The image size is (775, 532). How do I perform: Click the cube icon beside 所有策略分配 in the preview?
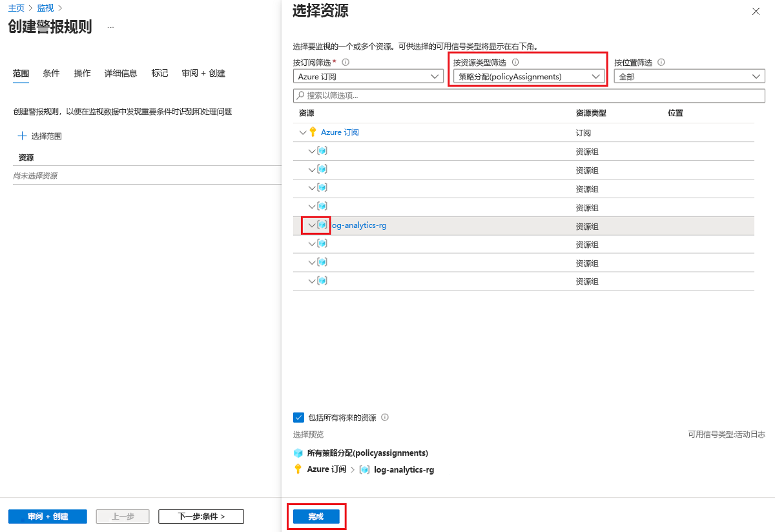coord(298,453)
